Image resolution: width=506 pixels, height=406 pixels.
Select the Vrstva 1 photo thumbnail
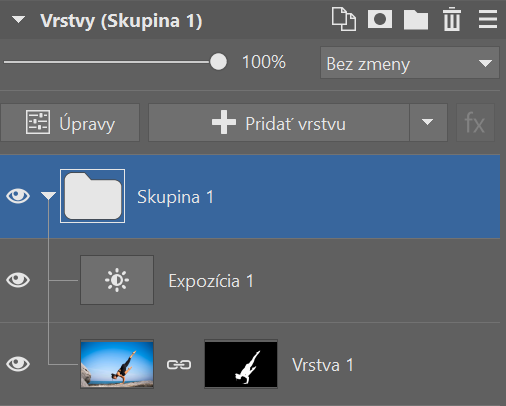117,364
